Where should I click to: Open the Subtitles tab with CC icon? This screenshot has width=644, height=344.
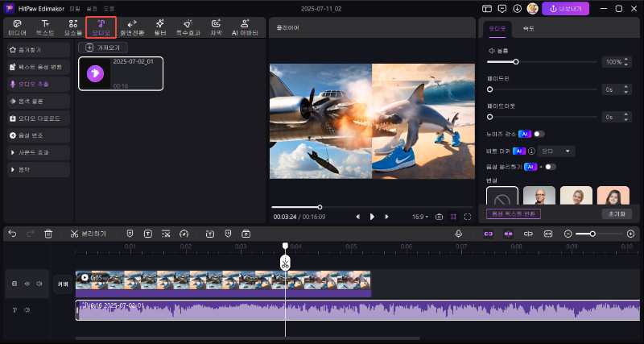coord(216,27)
